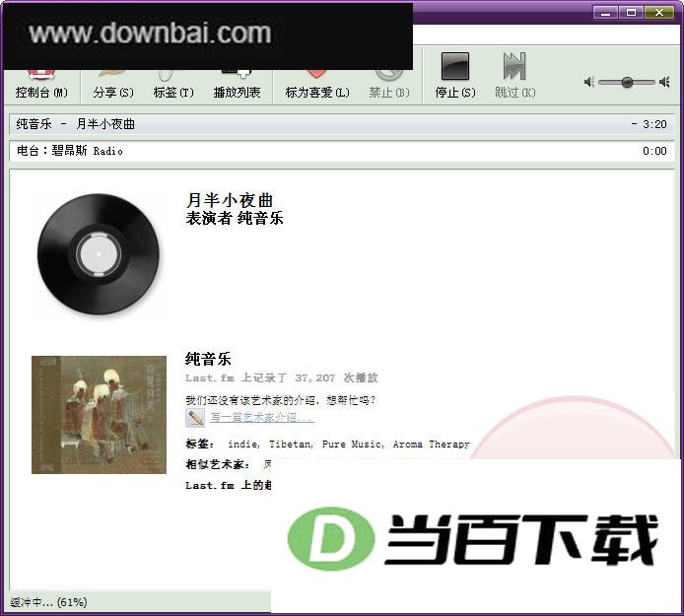Click the 禁止 (B) ban button
The width and height of the screenshot is (684, 616).
(x=388, y=85)
